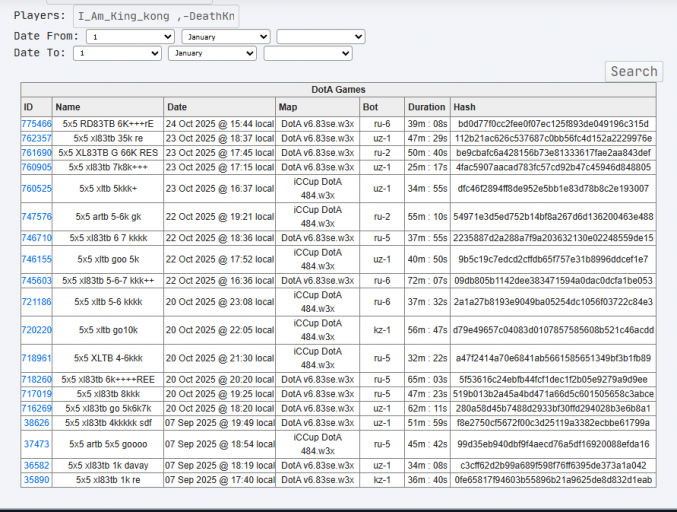Click the ID column header
This screenshot has width=677, height=512.
coord(36,107)
